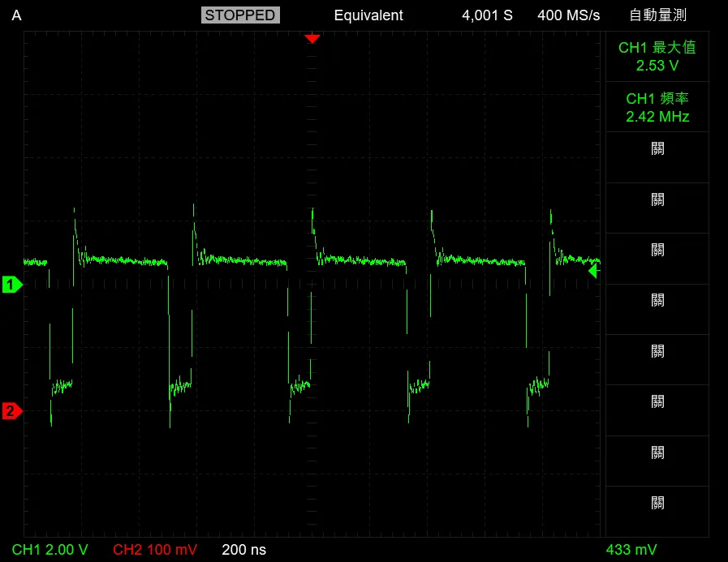This screenshot has height=562, width=728.
Task: Select the CH1 頻率 2.42 MHz measurement slot
Action: click(657, 107)
